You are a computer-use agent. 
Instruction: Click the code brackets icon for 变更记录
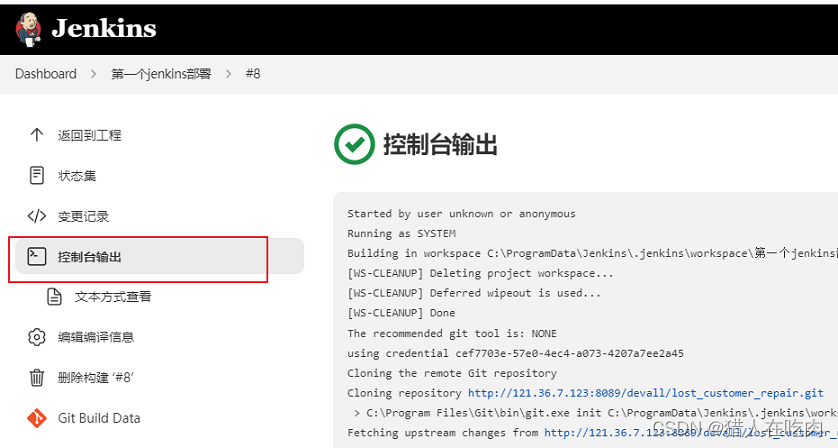click(37, 216)
